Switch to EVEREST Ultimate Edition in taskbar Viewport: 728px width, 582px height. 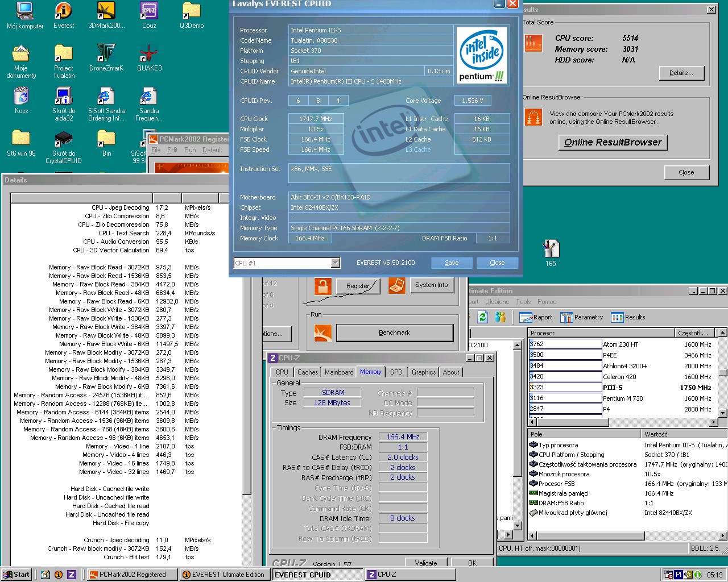click(225, 575)
